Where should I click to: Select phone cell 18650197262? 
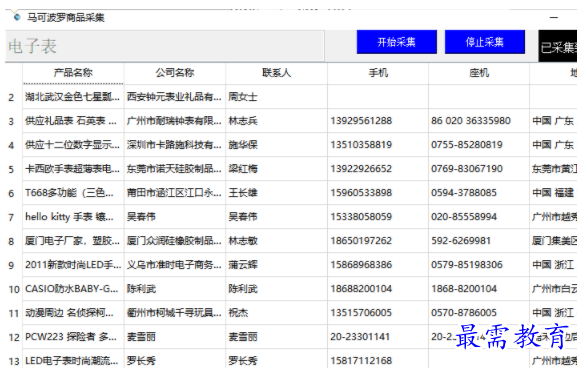tap(378, 241)
